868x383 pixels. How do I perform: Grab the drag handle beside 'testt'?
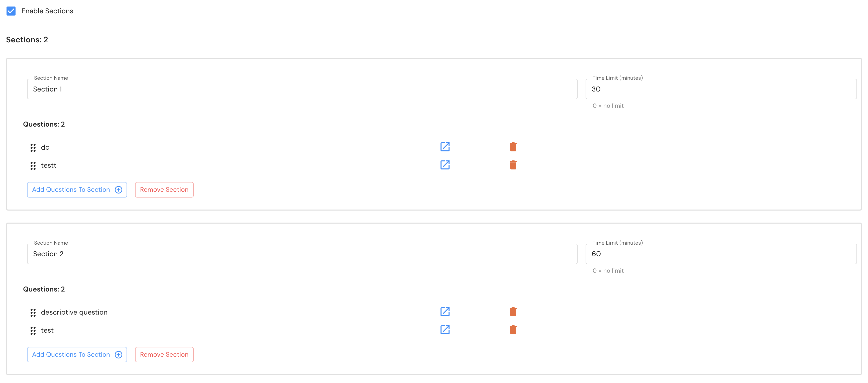(x=33, y=166)
